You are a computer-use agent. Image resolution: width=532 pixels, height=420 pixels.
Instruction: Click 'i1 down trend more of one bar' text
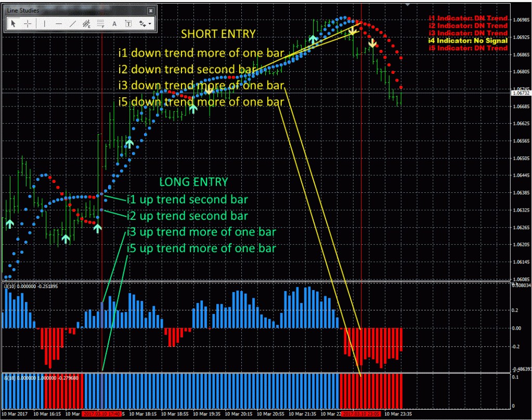click(201, 53)
